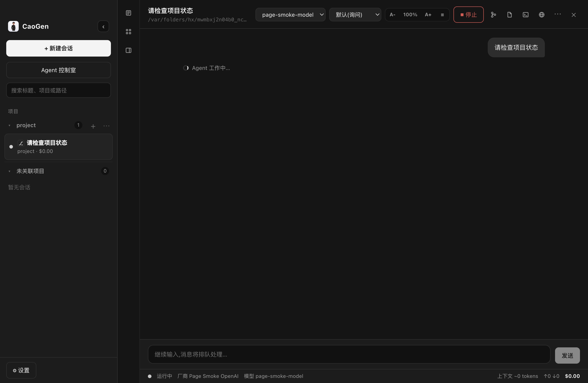This screenshot has height=383, width=588.
Task: Open the page-smoke-model dropdown
Action: pos(290,14)
